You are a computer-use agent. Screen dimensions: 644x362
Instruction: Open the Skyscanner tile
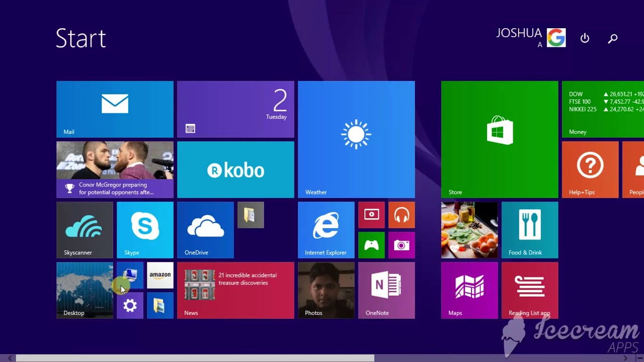[85, 230]
